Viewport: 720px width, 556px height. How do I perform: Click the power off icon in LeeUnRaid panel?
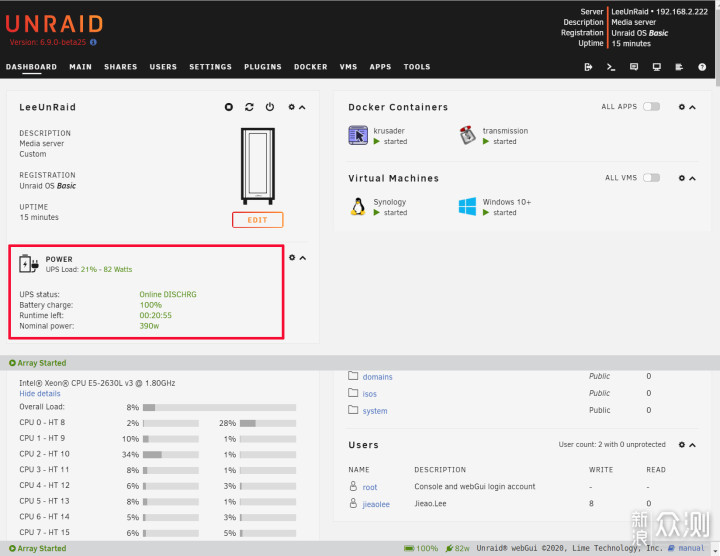[270, 107]
